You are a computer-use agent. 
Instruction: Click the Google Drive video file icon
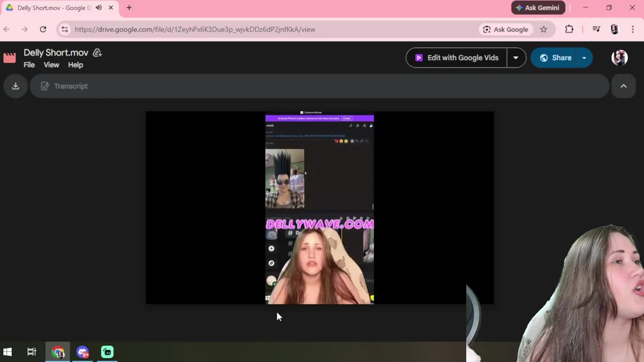(x=10, y=58)
